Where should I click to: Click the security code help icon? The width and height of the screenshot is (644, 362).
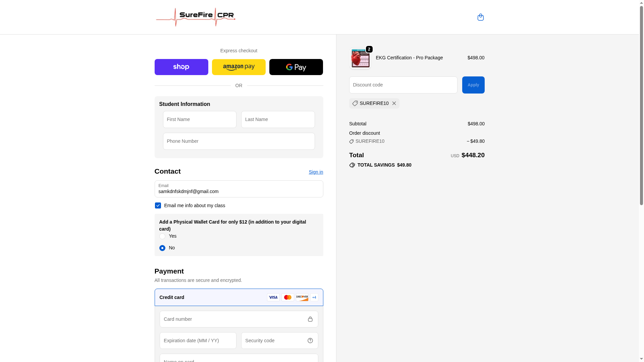[310, 341]
